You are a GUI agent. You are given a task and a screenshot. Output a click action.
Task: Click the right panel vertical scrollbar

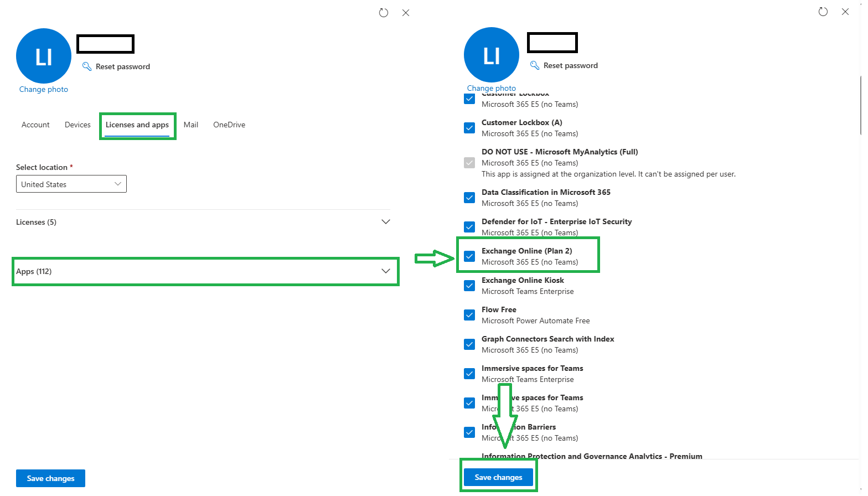[860, 105]
